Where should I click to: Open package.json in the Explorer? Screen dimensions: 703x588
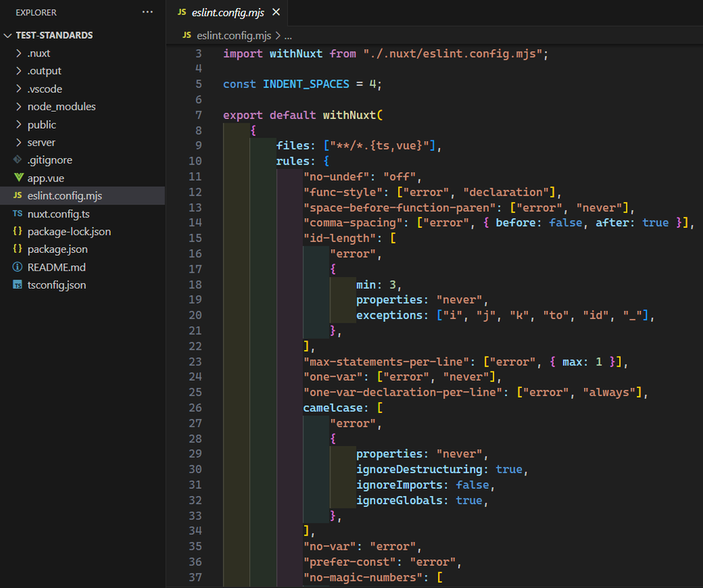(x=57, y=249)
